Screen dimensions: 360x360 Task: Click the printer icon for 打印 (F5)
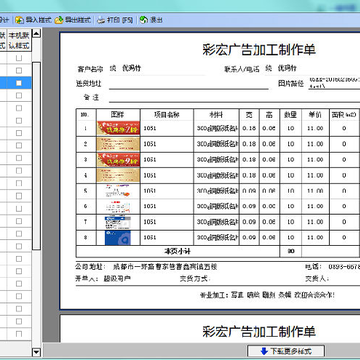(101, 20)
